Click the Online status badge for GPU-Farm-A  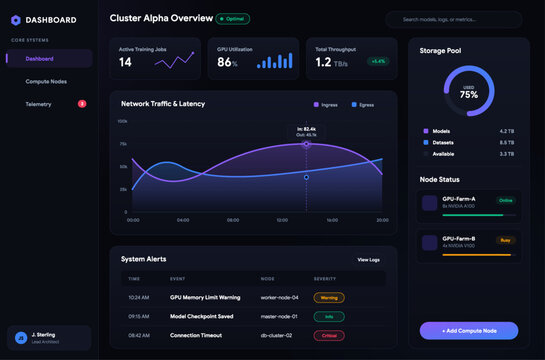tap(506, 200)
